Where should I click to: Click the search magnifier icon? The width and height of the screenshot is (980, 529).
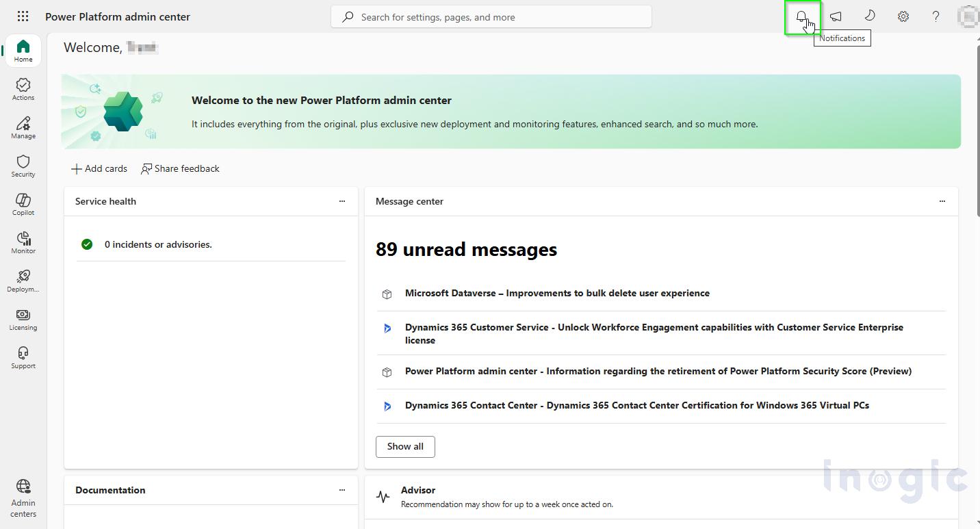point(348,17)
